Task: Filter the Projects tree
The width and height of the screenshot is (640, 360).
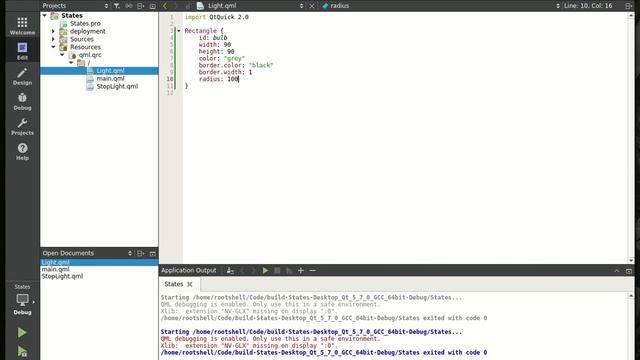Action: pyautogui.click(x=117, y=6)
